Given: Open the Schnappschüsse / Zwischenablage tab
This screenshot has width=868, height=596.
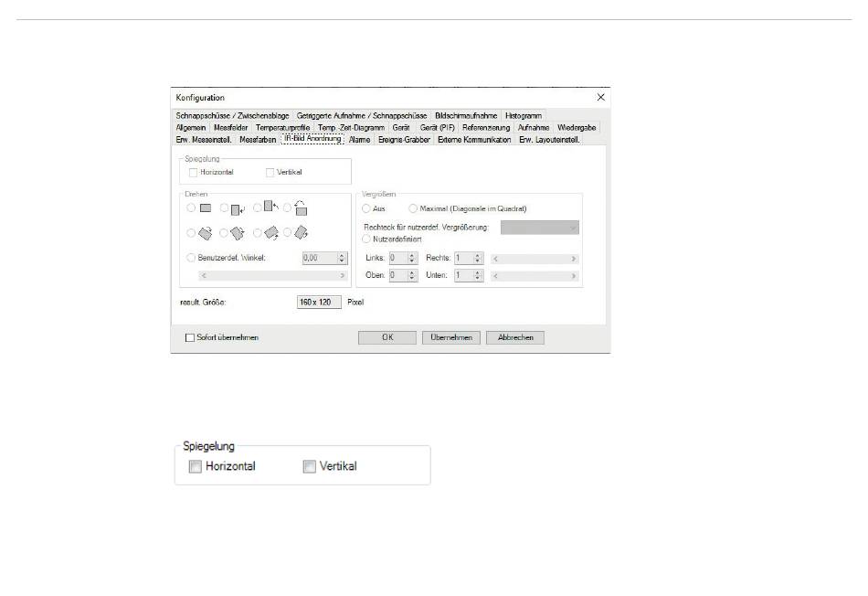Looking at the screenshot, I should tap(232, 116).
